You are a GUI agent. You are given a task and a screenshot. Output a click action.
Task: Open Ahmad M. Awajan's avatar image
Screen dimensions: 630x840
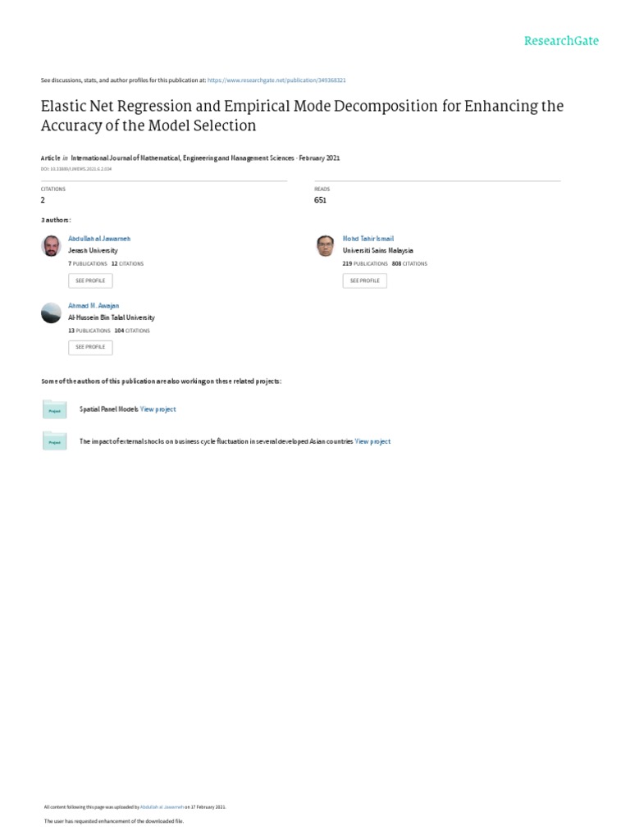pyautogui.click(x=51, y=313)
